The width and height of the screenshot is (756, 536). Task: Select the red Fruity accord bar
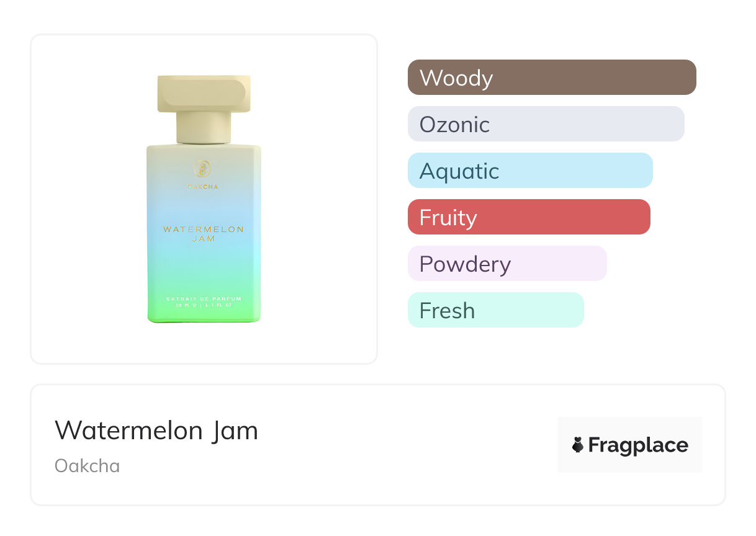click(528, 217)
